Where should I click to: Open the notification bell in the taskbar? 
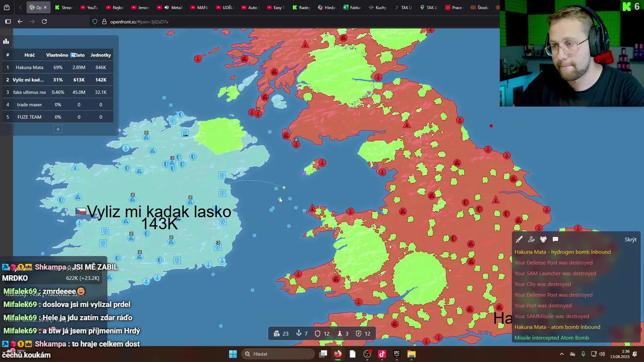(x=635, y=354)
